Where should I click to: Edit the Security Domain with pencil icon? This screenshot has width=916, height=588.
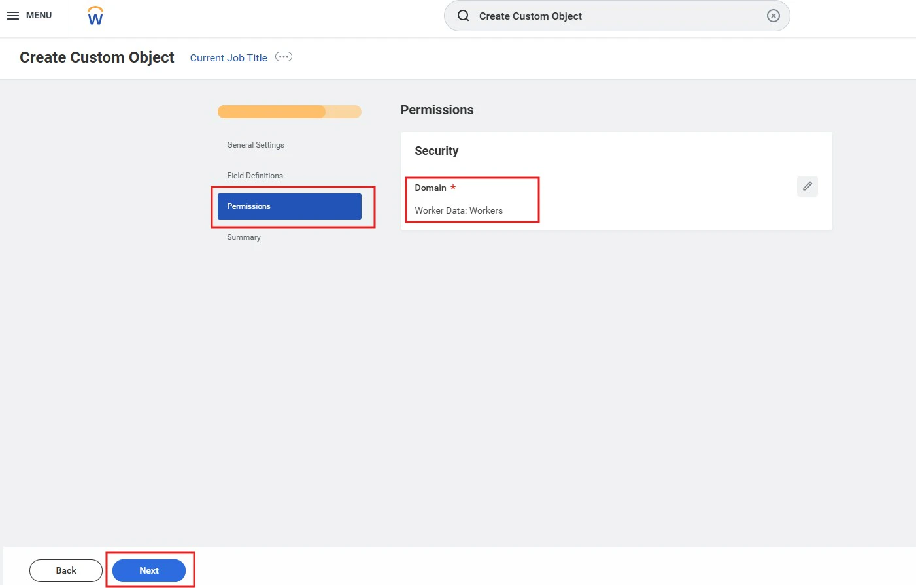807,186
